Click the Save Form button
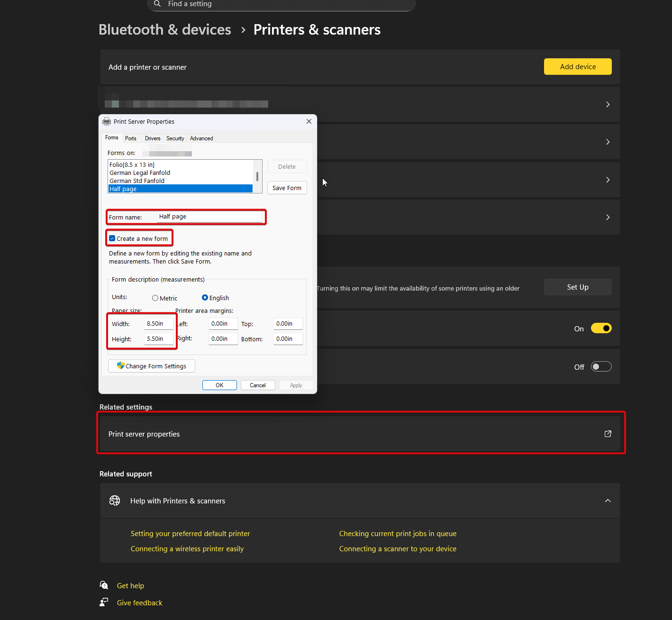 click(x=287, y=188)
